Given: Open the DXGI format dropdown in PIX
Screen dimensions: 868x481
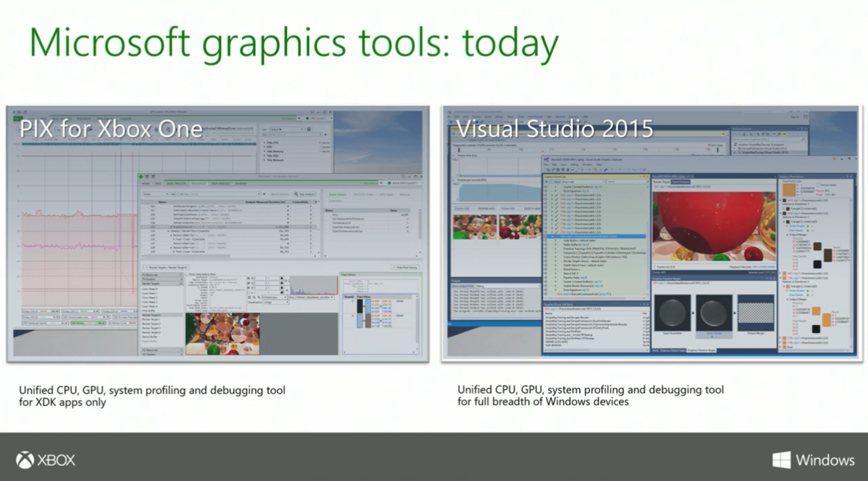Looking at the screenshot, I should click(310, 297).
